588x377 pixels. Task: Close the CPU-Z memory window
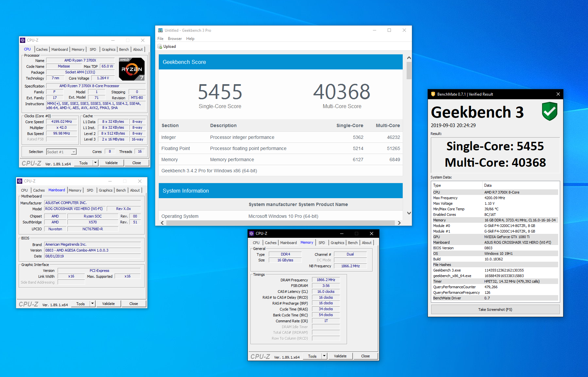(372, 234)
